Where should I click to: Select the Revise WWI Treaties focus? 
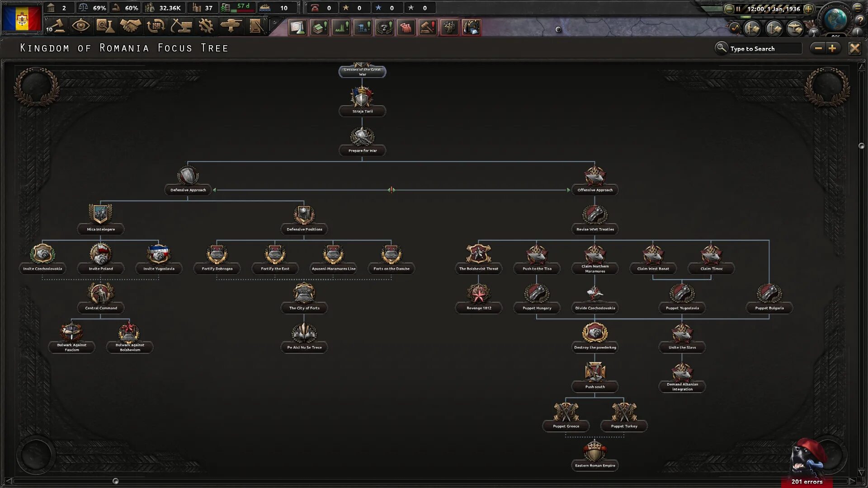[595, 221]
